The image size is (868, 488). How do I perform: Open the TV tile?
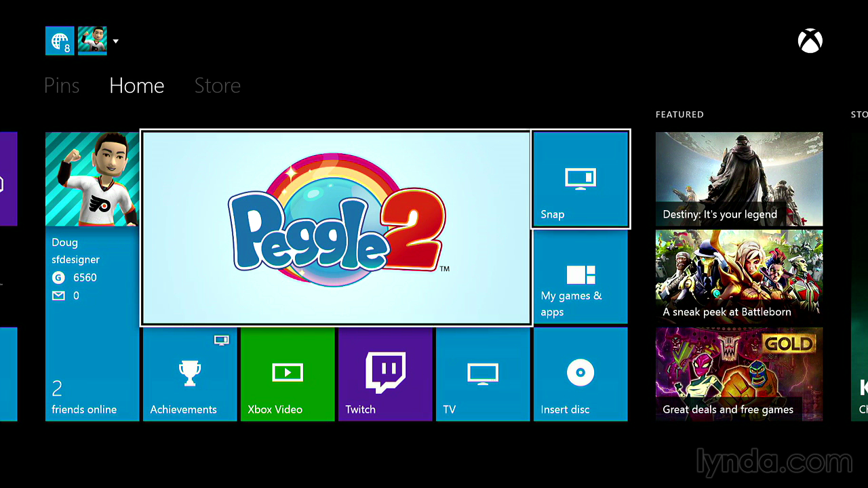tap(483, 374)
